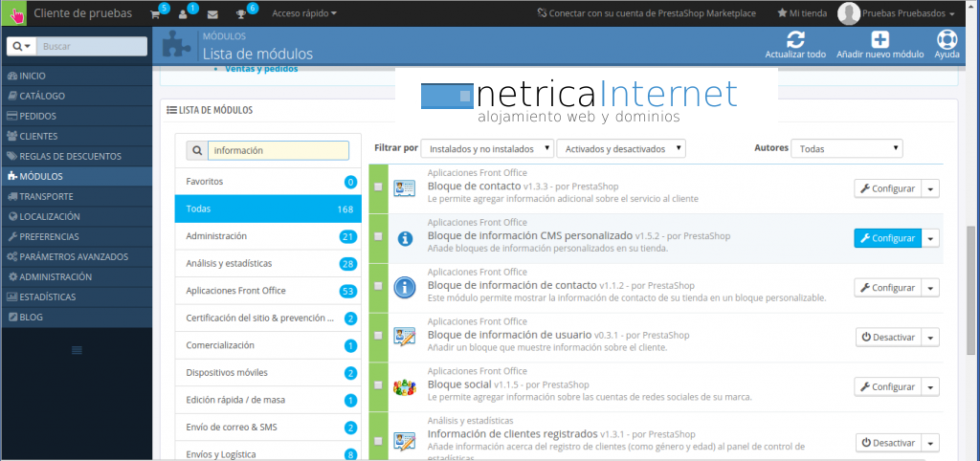This screenshot has height=461, width=980.
Task: Configure the Bloque de información de contacto module
Action: tap(887, 287)
